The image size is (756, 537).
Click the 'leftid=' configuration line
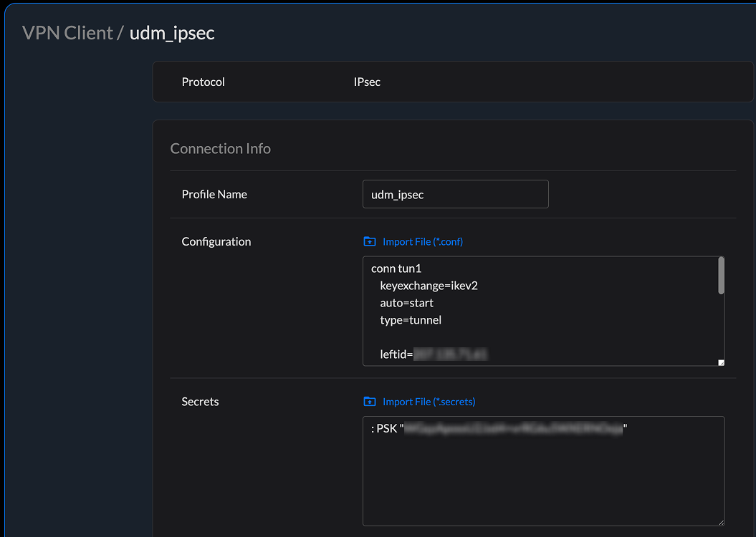[x=434, y=354]
